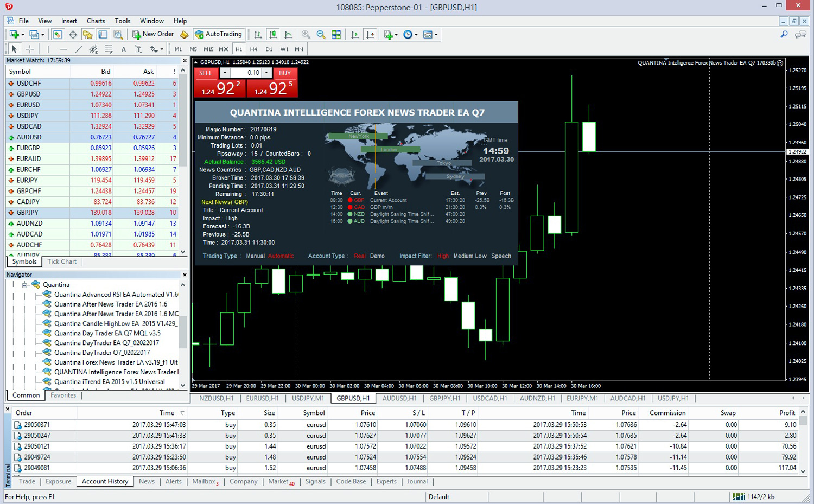
Task: Switch to the Tick Chart tab
Action: 62,261
